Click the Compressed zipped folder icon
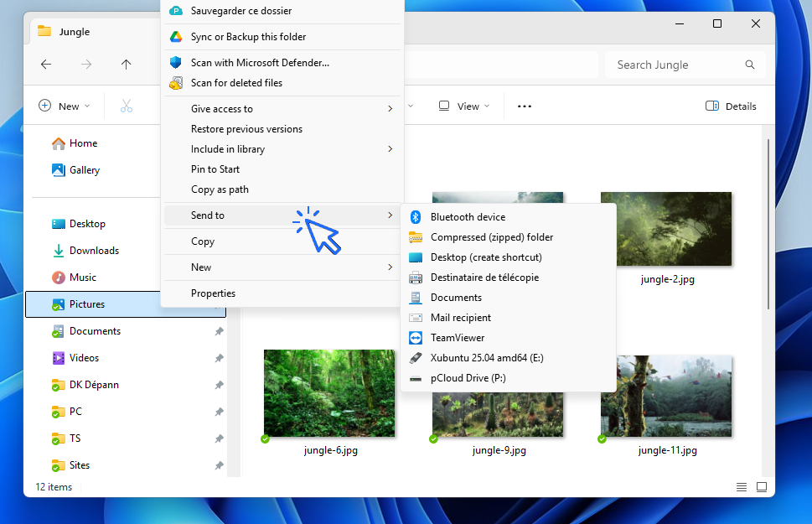Image resolution: width=812 pixels, height=524 pixels. (416, 237)
